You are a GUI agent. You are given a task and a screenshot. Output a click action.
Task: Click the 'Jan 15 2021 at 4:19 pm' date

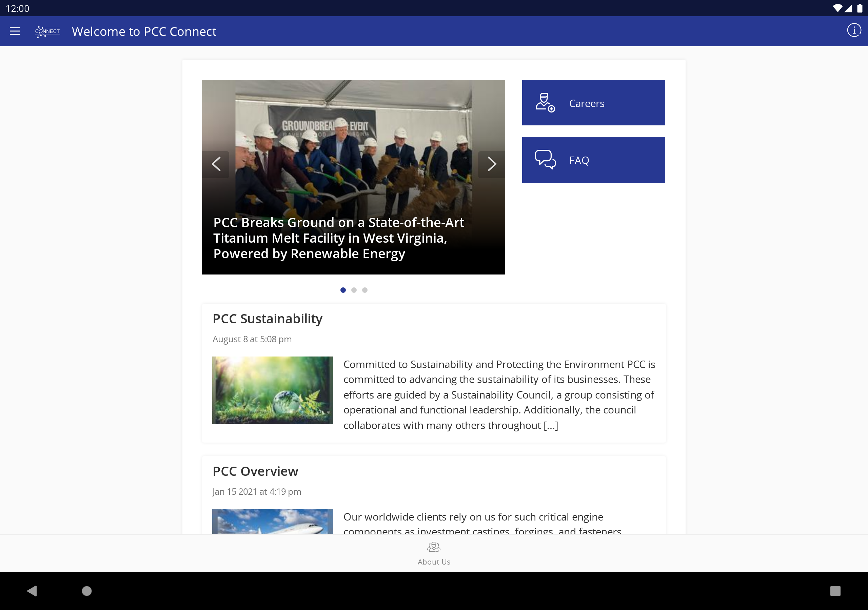click(x=257, y=492)
